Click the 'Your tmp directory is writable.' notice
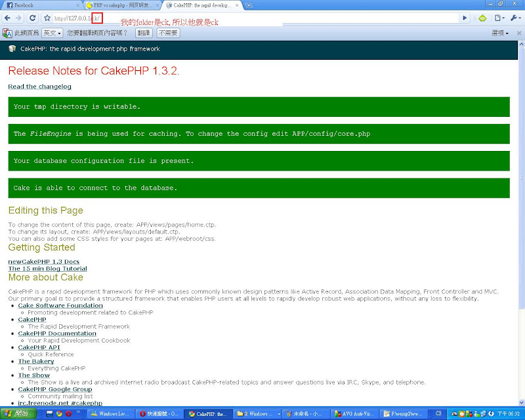The width and height of the screenshot is (525, 420). click(259, 107)
